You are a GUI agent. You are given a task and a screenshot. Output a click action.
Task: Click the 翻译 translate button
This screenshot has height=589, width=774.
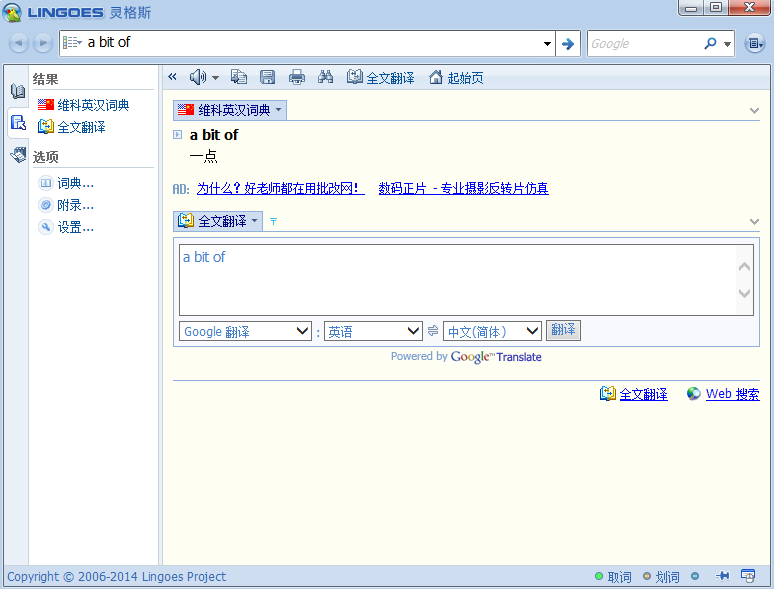coord(563,330)
